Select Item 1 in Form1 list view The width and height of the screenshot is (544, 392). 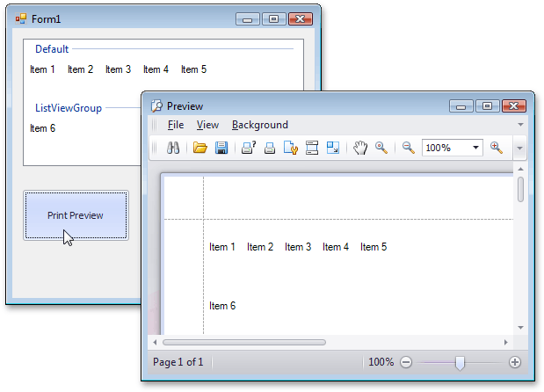42,69
